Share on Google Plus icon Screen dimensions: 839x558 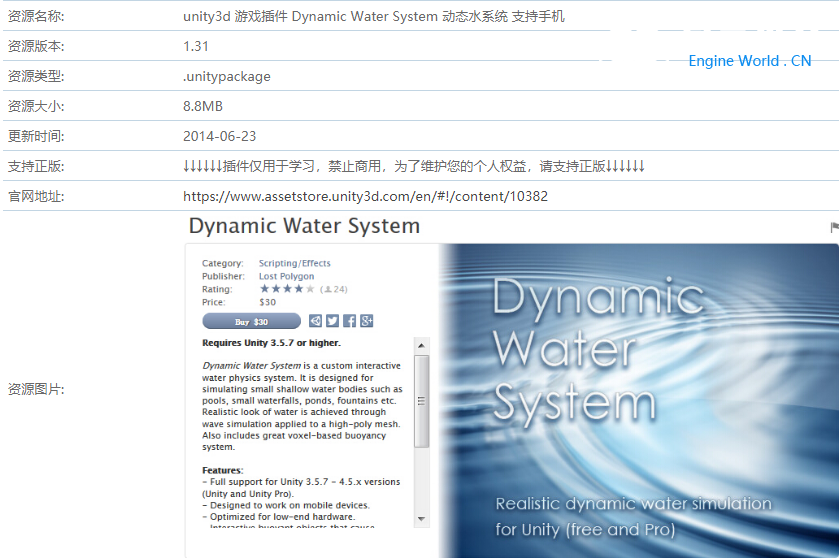[x=367, y=321]
